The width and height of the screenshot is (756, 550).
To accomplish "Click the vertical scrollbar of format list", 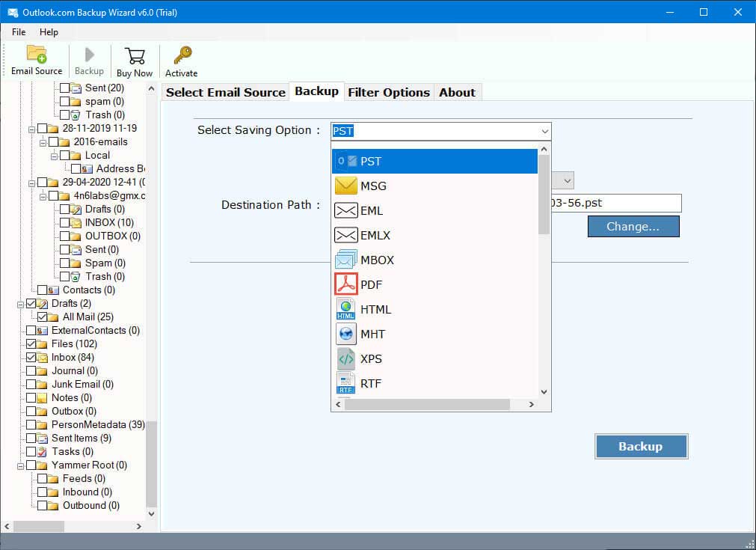I will click(544, 194).
